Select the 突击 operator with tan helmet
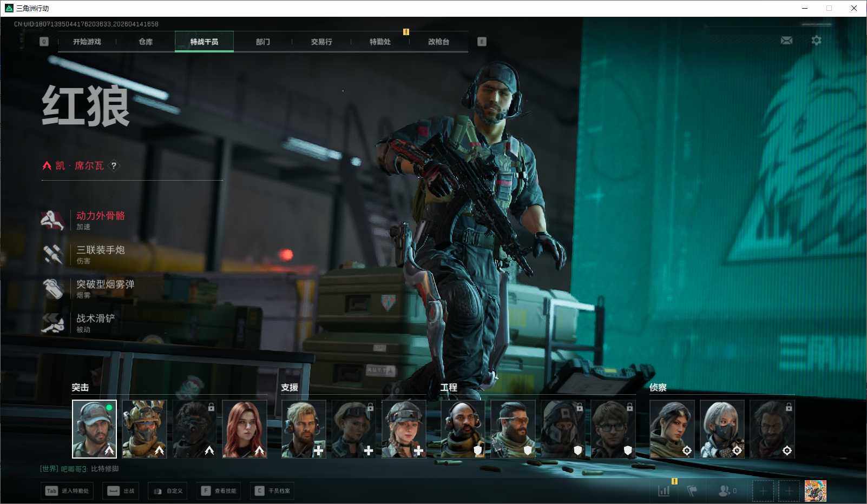 (144, 429)
